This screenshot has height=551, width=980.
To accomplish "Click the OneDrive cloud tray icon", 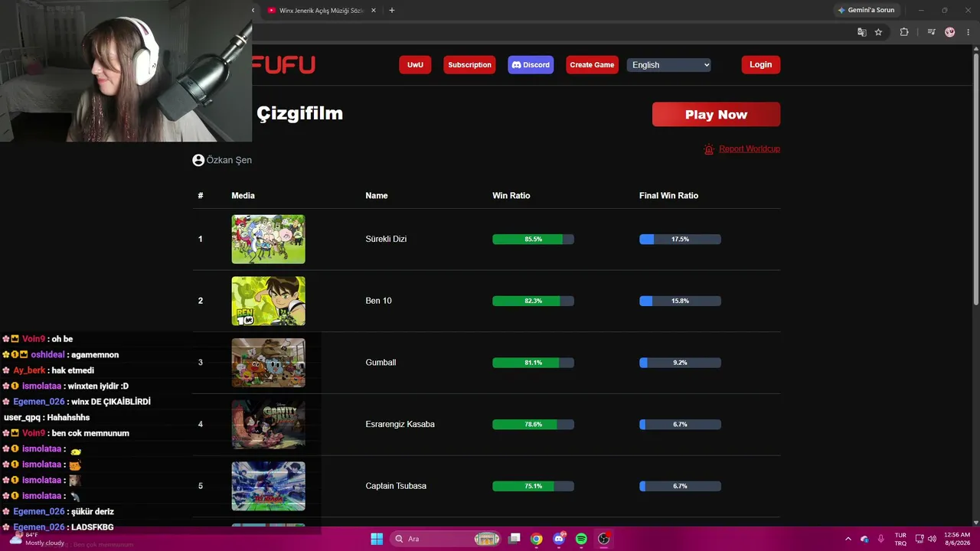I will [x=864, y=539].
